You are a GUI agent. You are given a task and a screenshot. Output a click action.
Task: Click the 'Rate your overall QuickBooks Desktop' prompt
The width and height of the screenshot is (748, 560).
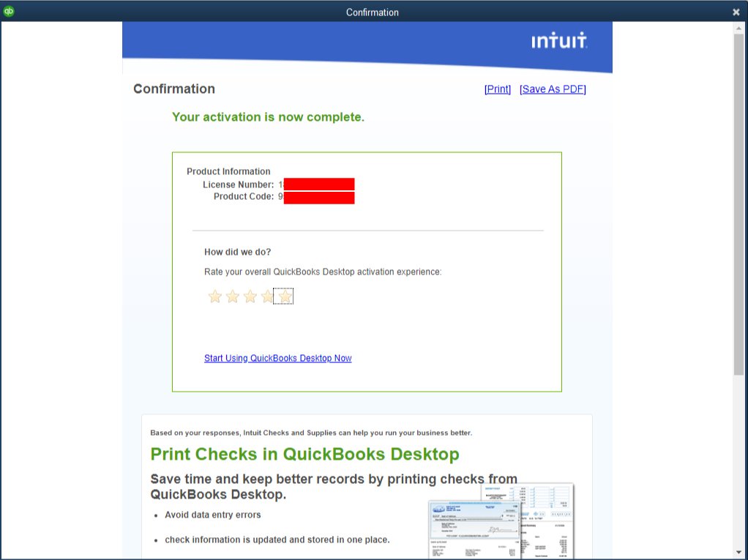(x=323, y=272)
